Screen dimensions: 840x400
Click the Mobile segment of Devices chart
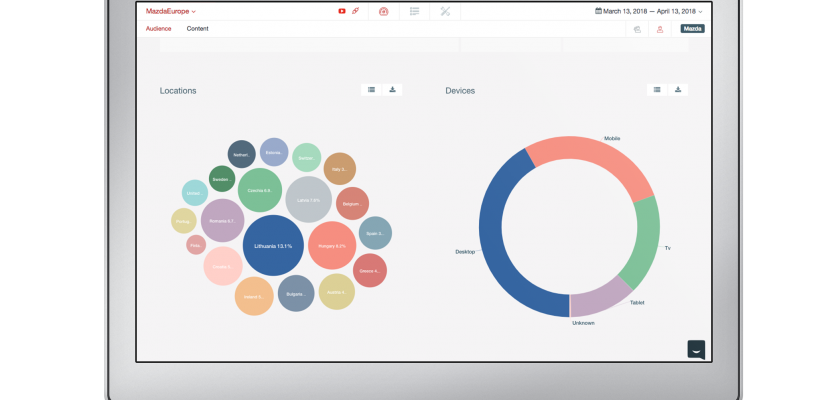pyautogui.click(x=590, y=158)
